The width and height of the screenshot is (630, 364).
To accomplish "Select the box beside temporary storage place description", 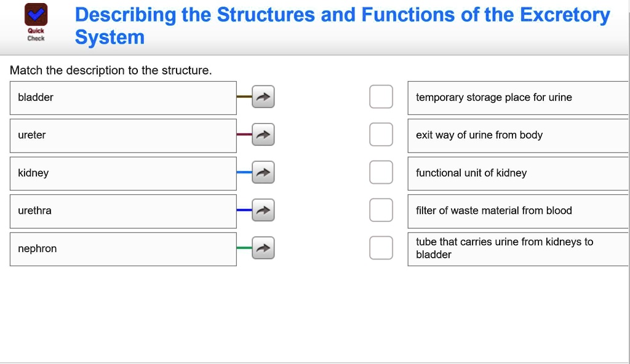I will tap(381, 97).
